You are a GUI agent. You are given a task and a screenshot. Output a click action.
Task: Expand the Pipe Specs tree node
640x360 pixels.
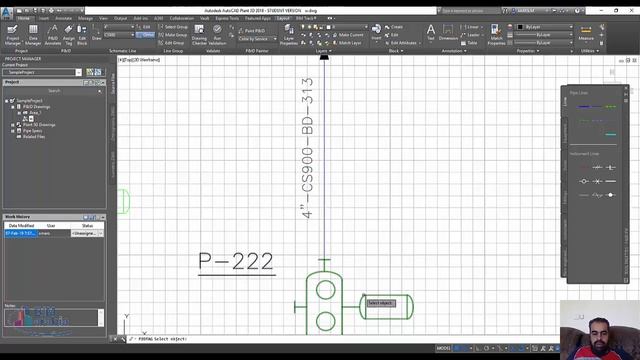tap(13, 131)
